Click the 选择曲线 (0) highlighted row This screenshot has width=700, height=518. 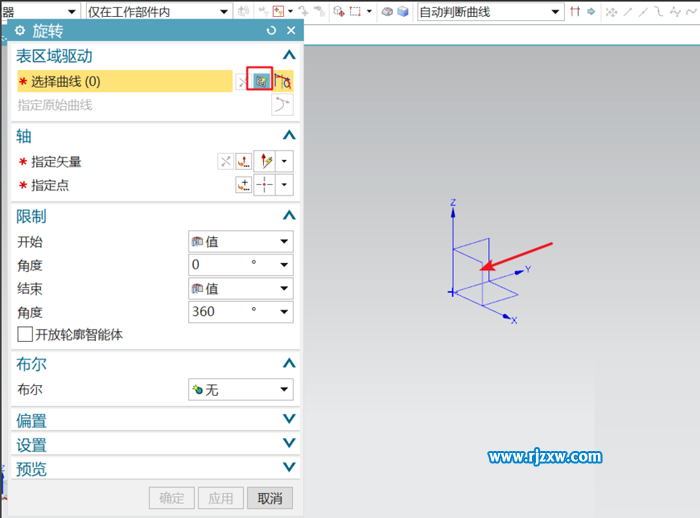coord(125,81)
